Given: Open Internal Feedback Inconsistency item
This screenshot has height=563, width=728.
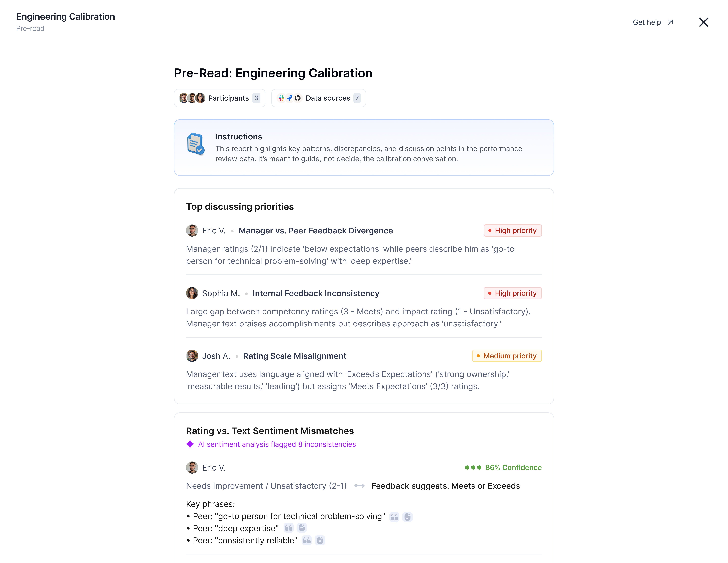Looking at the screenshot, I should click(316, 293).
